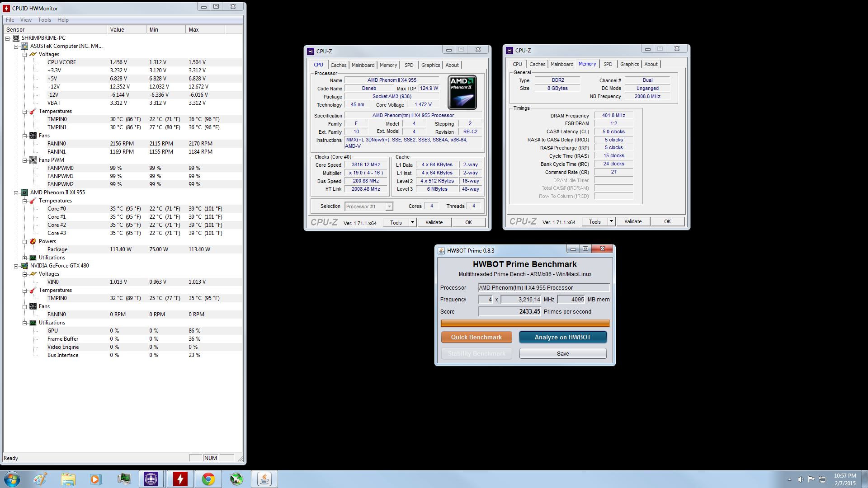This screenshot has width=868, height=488.
Task: Open the HWMonitor lightning taskbar icon
Action: pyautogui.click(x=180, y=479)
